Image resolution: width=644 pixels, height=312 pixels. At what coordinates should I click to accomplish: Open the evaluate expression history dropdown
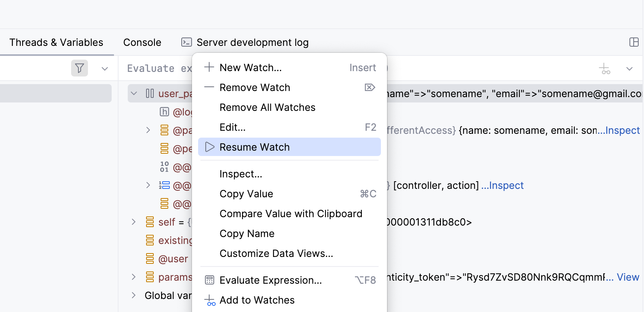pos(629,69)
